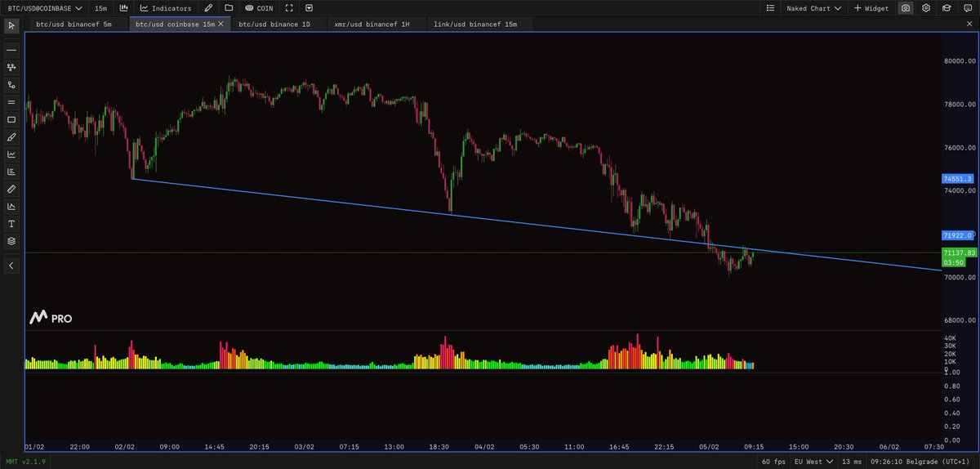Click the COIN margin button
Image resolution: width=980 pixels, height=469 pixels.
tap(259, 8)
